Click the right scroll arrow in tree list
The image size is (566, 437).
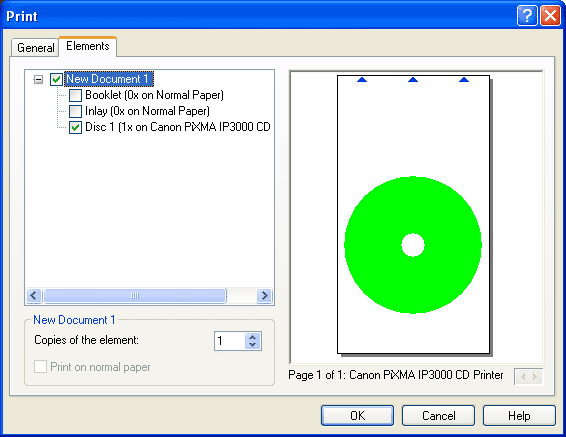264,296
